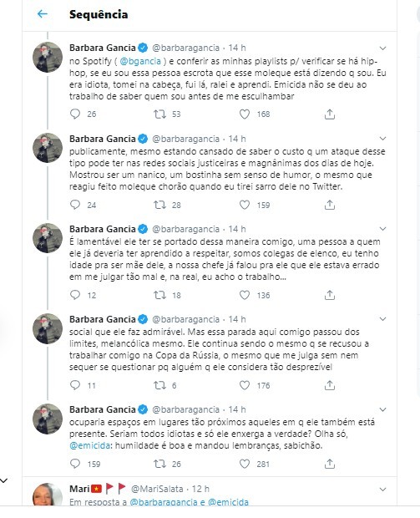Reply to the tweet with 11 comments
420x518 pixels.
click(x=75, y=385)
